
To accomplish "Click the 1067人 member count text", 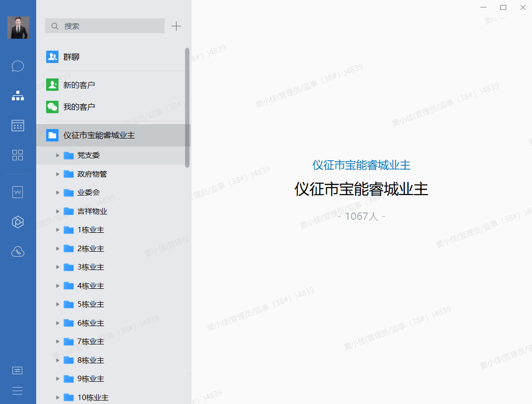I will click(x=361, y=216).
